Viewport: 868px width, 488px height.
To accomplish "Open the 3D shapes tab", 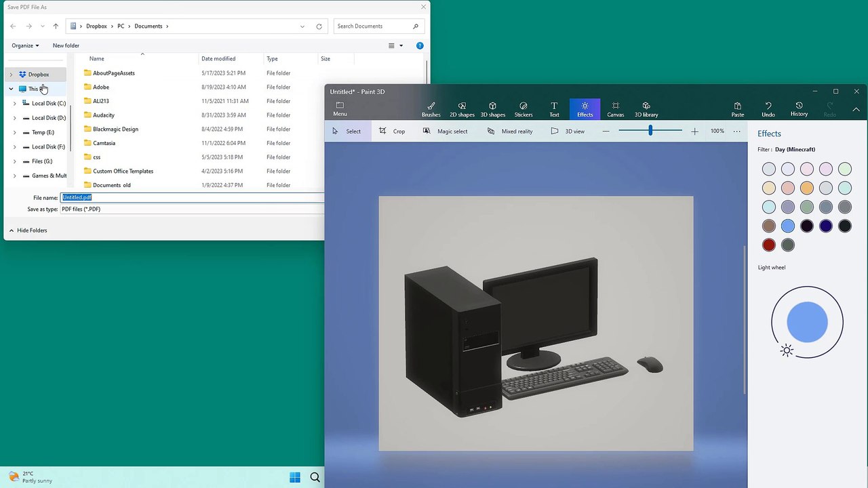I will point(493,109).
